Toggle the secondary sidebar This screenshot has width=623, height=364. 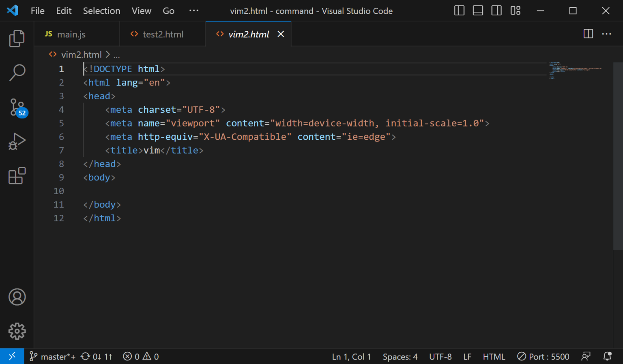[496, 11]
